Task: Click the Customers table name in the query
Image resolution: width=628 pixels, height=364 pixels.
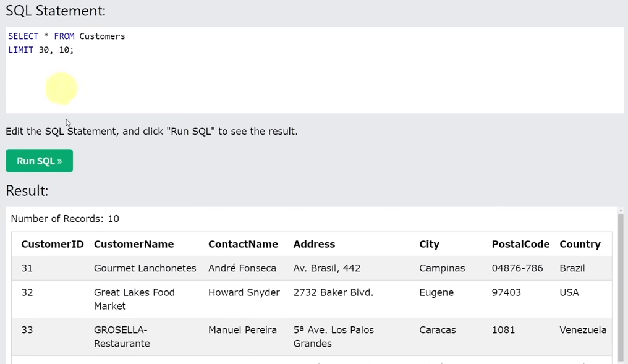Action: (102, 36)
